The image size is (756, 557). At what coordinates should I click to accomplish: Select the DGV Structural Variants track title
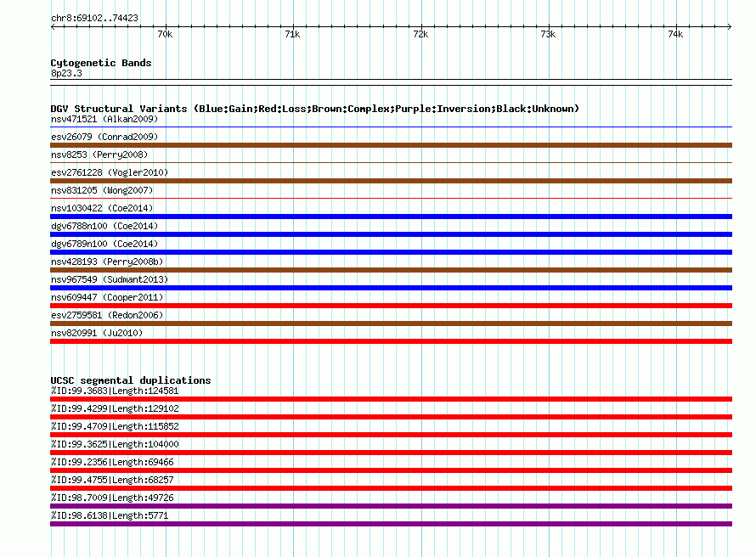click(314, 109)
